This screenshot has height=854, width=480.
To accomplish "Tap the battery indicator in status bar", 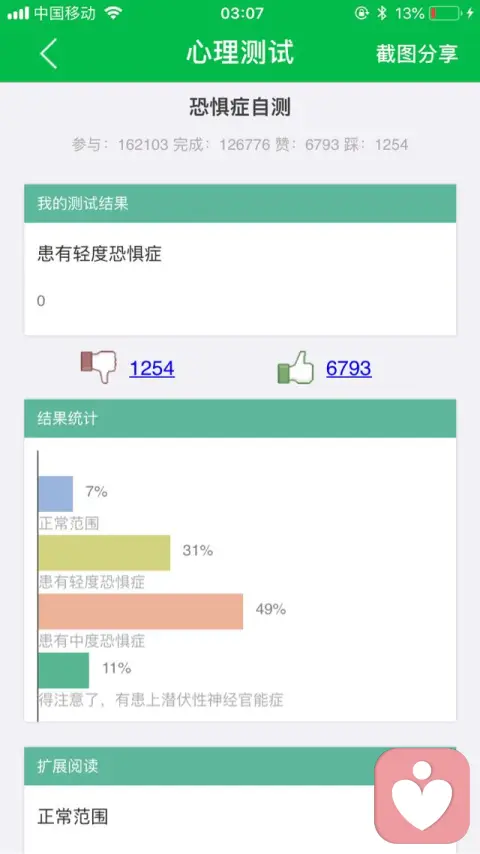I will [x=446, y=13].
